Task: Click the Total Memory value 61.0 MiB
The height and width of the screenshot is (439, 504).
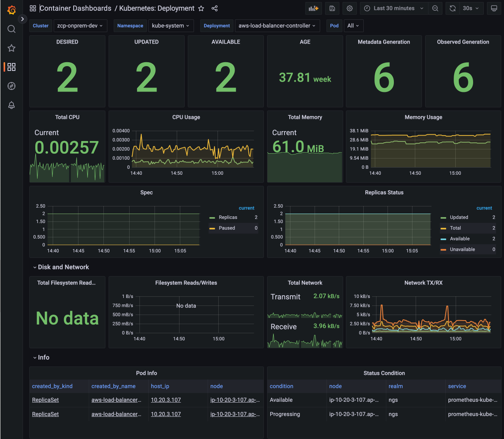Action: [298, 147]
